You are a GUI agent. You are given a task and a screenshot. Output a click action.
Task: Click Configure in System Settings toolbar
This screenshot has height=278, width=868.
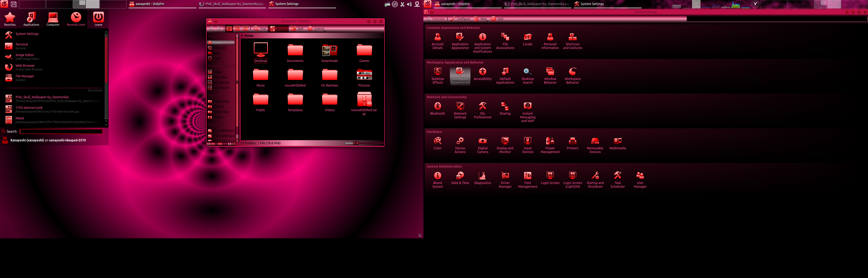[x=460, y=19]
